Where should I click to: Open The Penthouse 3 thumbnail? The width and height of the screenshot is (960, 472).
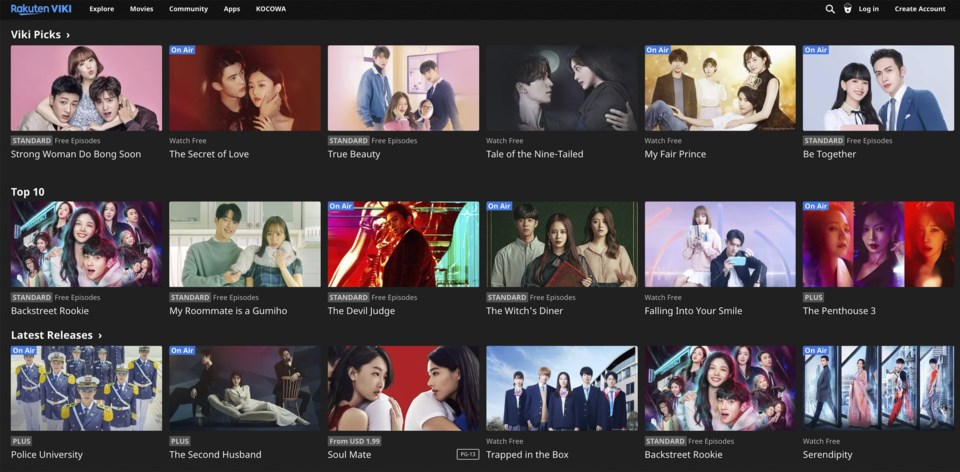coord(879,244)
